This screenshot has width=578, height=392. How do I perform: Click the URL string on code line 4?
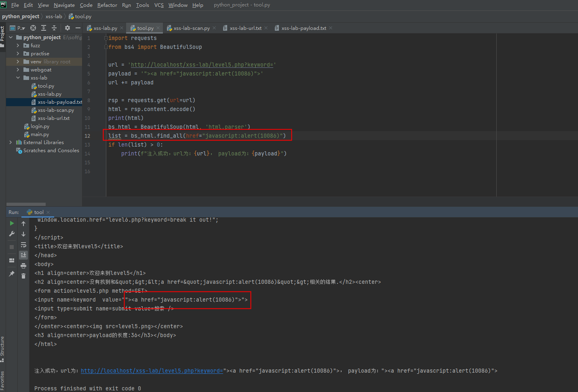pyautogui.click(x=202, y=65)
